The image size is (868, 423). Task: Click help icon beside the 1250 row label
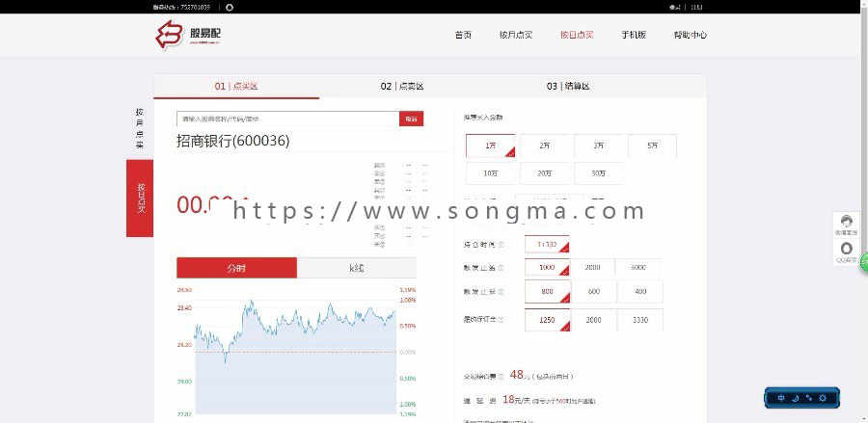point(501,320)
